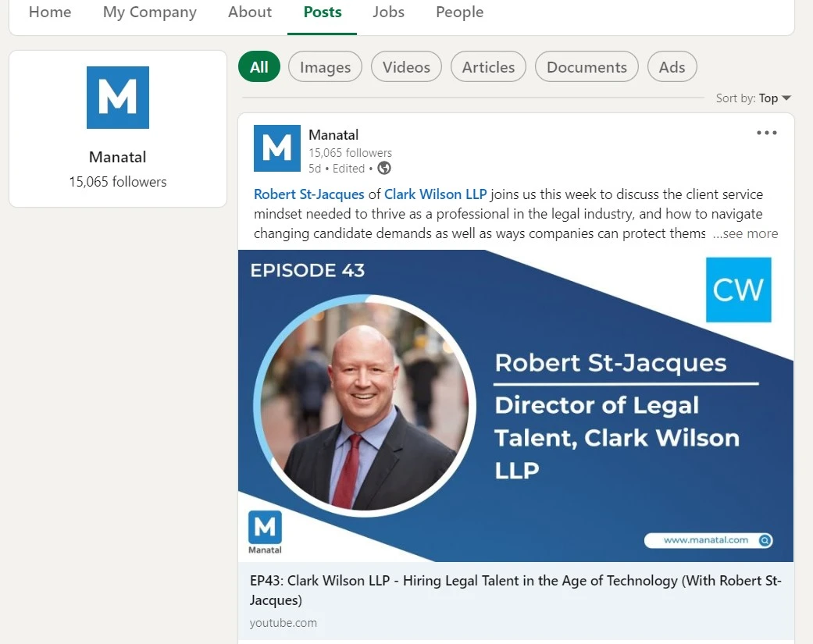Open the Jobs tab
This screenshot has width=813, height=644.
[x=388, y=12]
